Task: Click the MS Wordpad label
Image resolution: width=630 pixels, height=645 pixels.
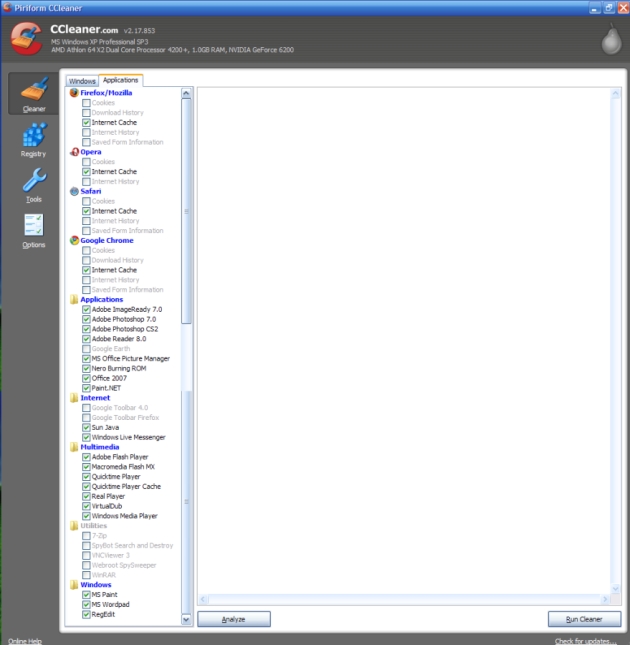Action: pos(111,605)
